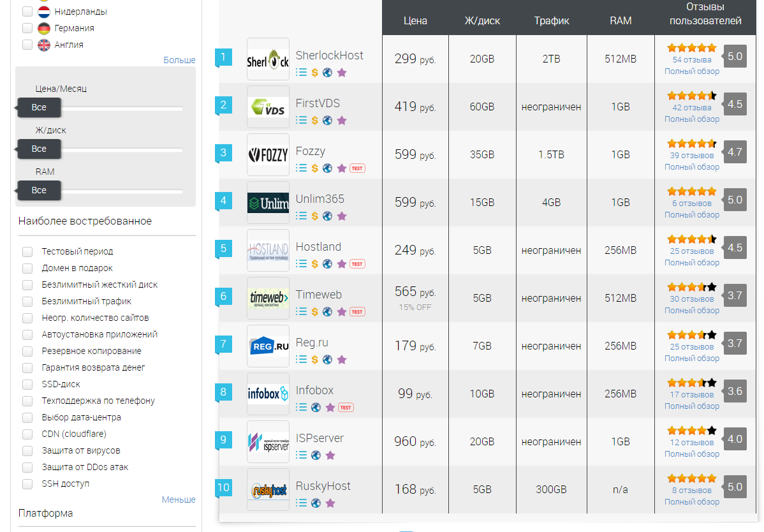Click the globe icon under Reg.ru
Screen dimensions: 764x532
pyautogui.click(x=327, y=360)
